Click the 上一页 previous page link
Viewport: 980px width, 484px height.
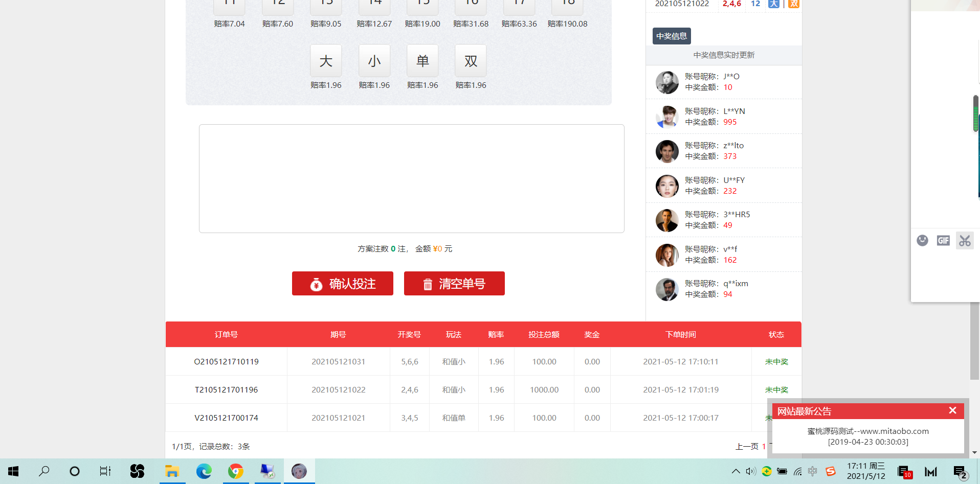pos(746,446)
